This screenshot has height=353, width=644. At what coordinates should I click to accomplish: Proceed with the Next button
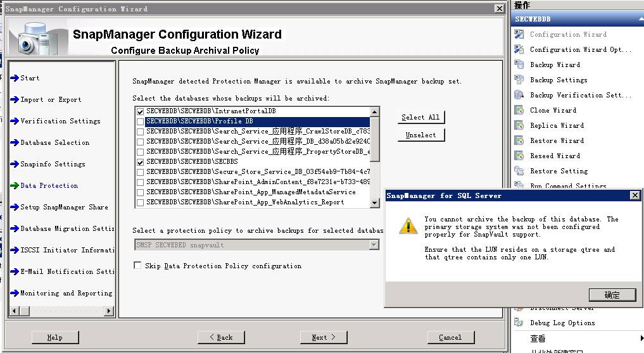click(x=323, y=337)
